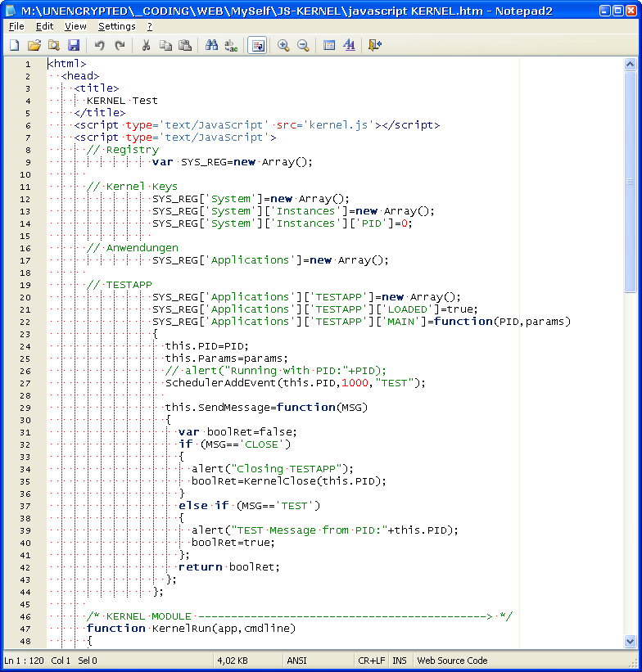Click the '<html>' tag text
642x672 pixels.
tap(67, 64)
